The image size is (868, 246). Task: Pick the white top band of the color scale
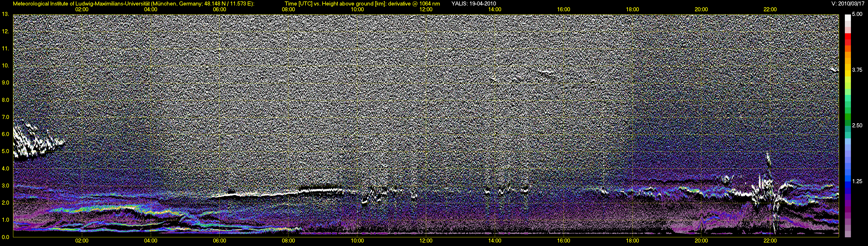tap(848, 18)
